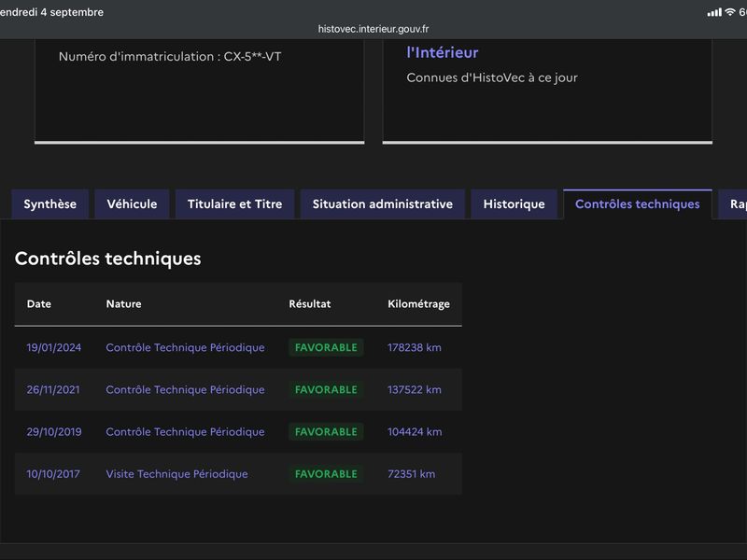
Task: Click the l'Intérieur heading link
Action: pyautogui.click(x=442, y=52)
